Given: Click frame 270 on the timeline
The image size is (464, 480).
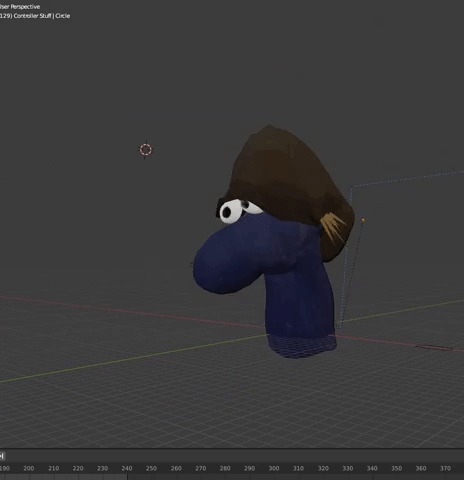Looking at the screenshot, I should click(200, 468).
